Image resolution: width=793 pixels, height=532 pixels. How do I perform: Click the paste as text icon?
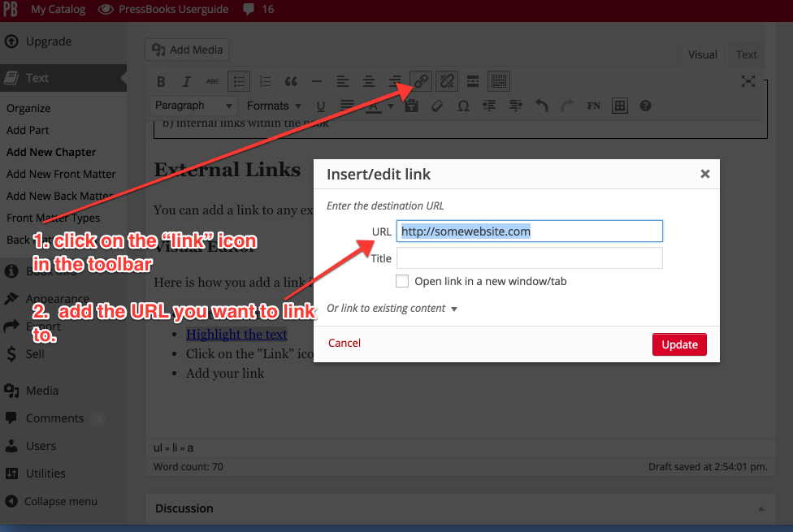coord(412,106)
